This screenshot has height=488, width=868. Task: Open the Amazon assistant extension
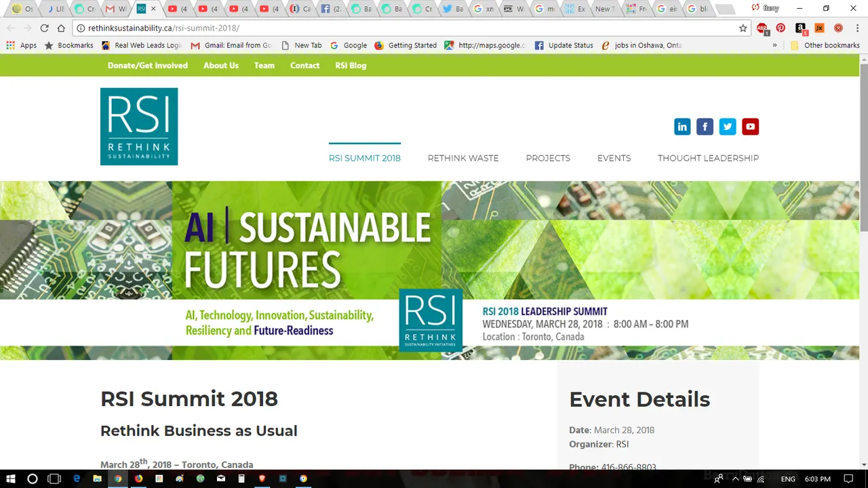(x=801, y=28)
